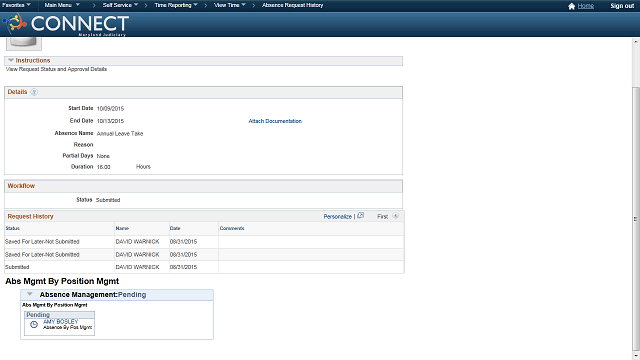The height and width of the screenshot is (360, 640).
Task: Click the CONNECT Maryland Judiciary logo
Action: [x=66, y=24]
